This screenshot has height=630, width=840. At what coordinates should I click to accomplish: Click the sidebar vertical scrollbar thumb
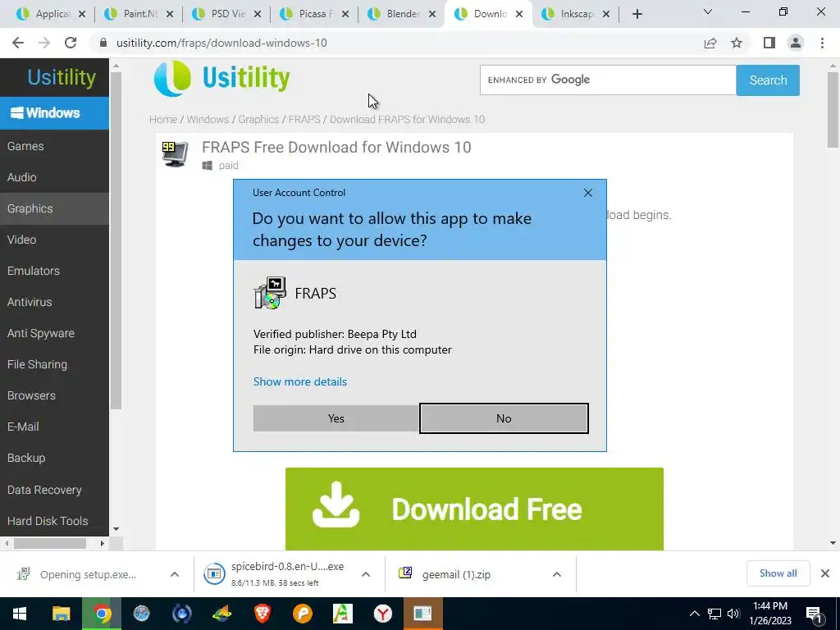116,240
